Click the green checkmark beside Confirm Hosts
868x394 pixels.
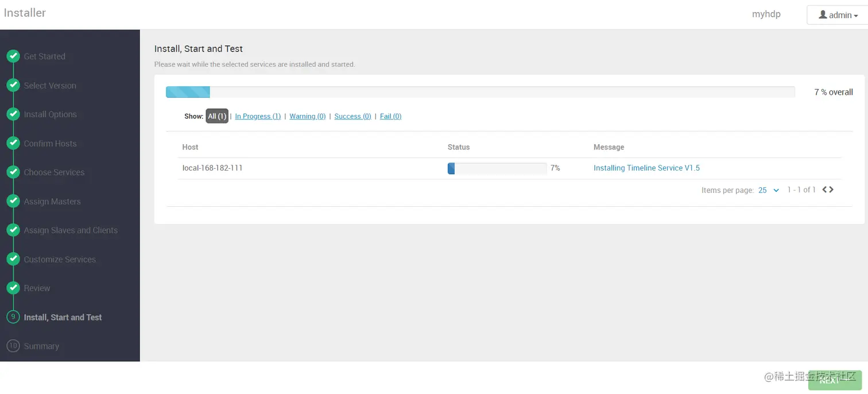tap(13, 143)
